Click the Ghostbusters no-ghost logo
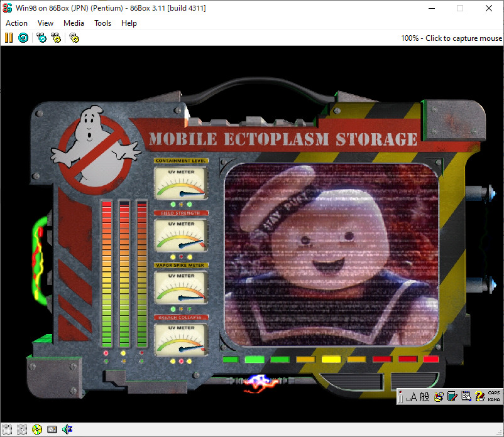Screen dimensions: 504x437 [96, 149]
